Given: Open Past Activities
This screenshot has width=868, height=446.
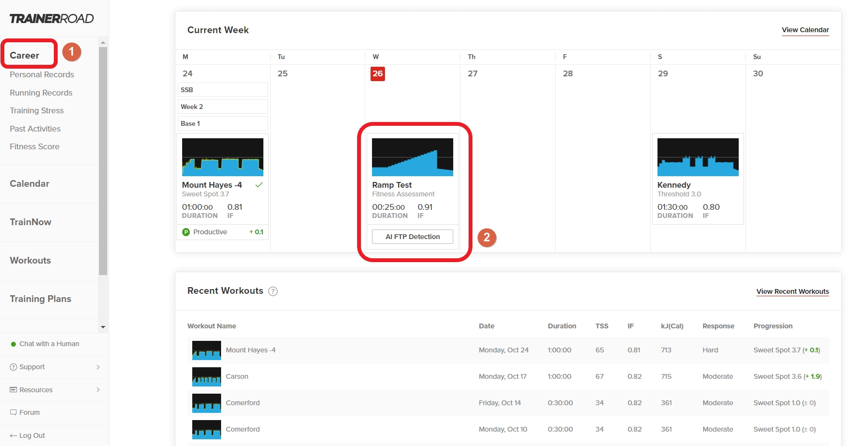Looking at the screenshot, I should coord(35,129).
